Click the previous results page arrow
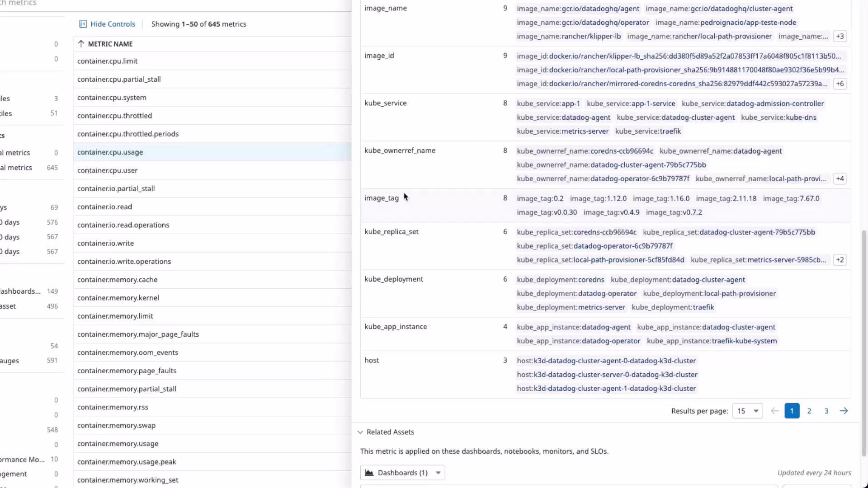Image resolution: width=868 pixels, height=488 pixels. click(774, 411)
